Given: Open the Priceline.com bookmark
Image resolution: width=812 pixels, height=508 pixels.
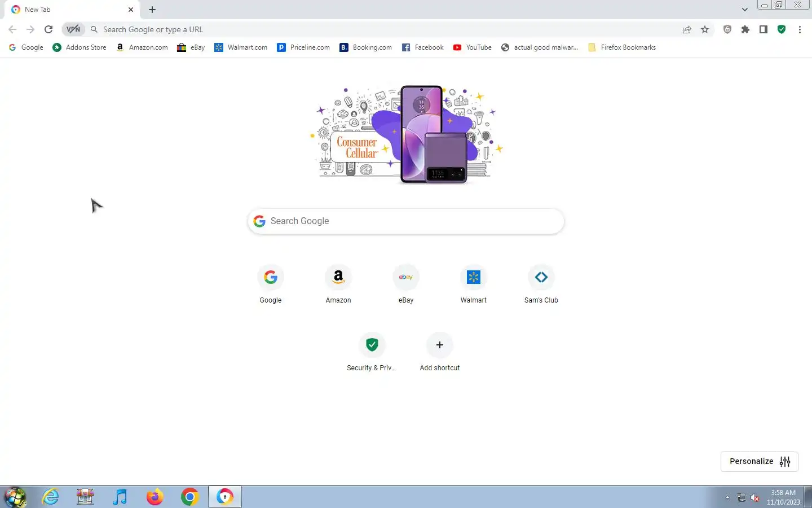Looking at the screenshot, I should point(303,47).
